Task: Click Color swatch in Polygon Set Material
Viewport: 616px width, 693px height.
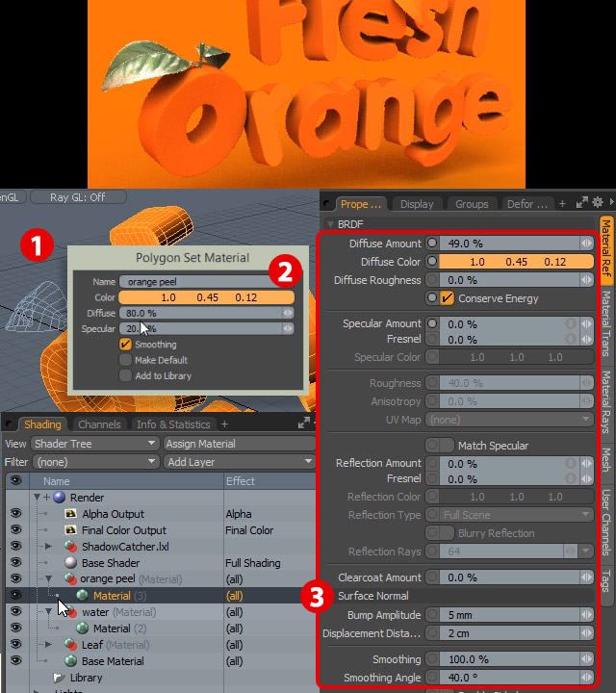Action: (207, 297)
